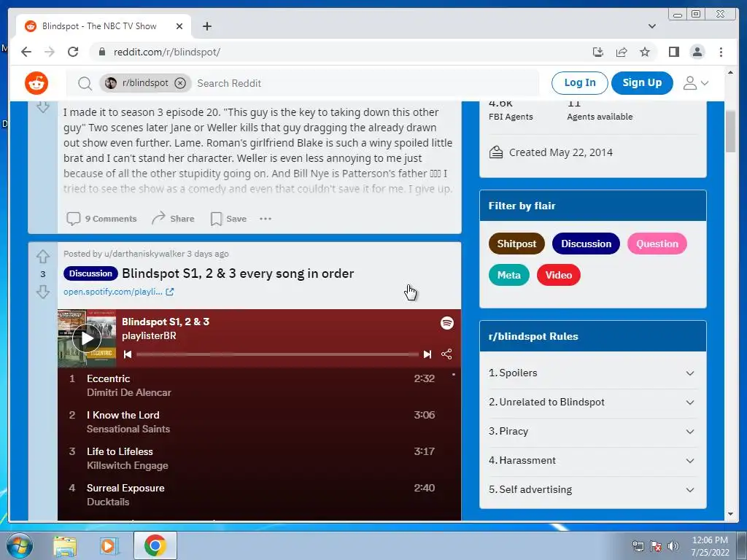This screenshot has width=747, height=560.
Task: Skip to next track in Spotify player
Action: (x=427, y=354)
